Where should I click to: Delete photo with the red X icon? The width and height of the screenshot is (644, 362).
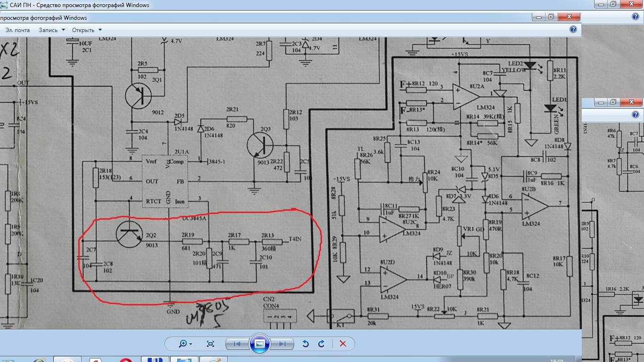pos(343,344)
